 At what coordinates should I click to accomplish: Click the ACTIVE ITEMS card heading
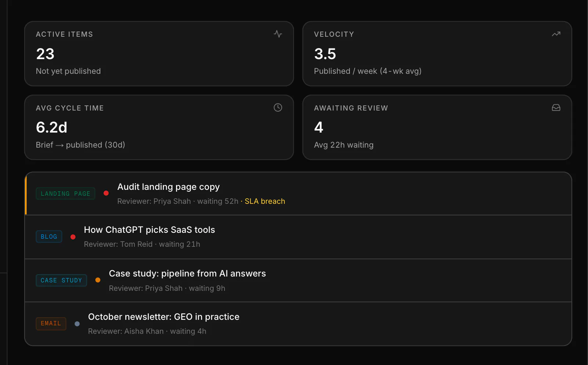(65, 34)
